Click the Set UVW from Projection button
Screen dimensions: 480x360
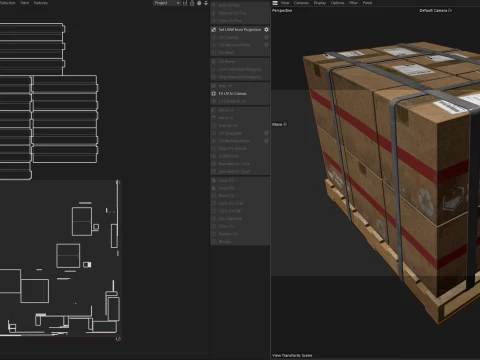240,30
